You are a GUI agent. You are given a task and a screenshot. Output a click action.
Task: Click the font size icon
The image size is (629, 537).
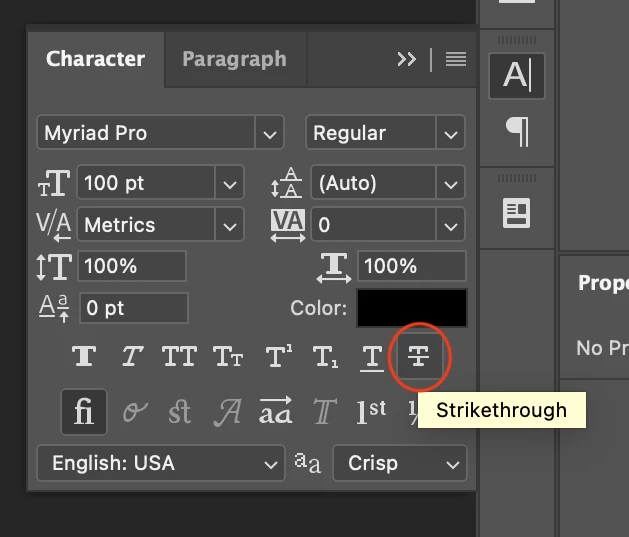[54, 183]
